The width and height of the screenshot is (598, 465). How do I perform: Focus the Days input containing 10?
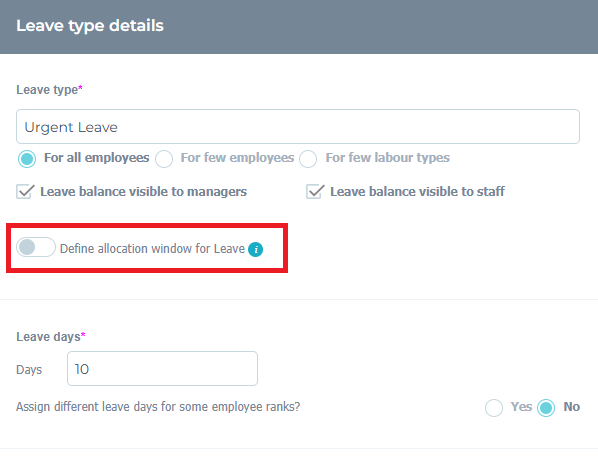162,368
